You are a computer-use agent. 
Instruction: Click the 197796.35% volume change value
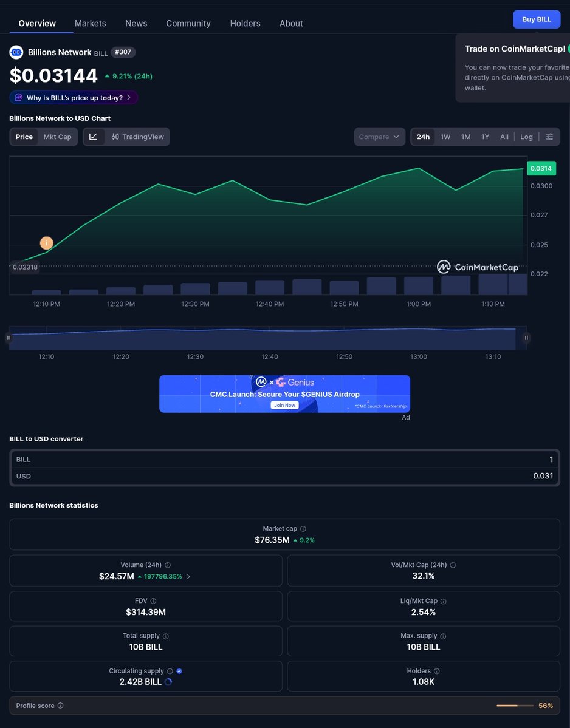pyautogui.click(x=163, y=577)
